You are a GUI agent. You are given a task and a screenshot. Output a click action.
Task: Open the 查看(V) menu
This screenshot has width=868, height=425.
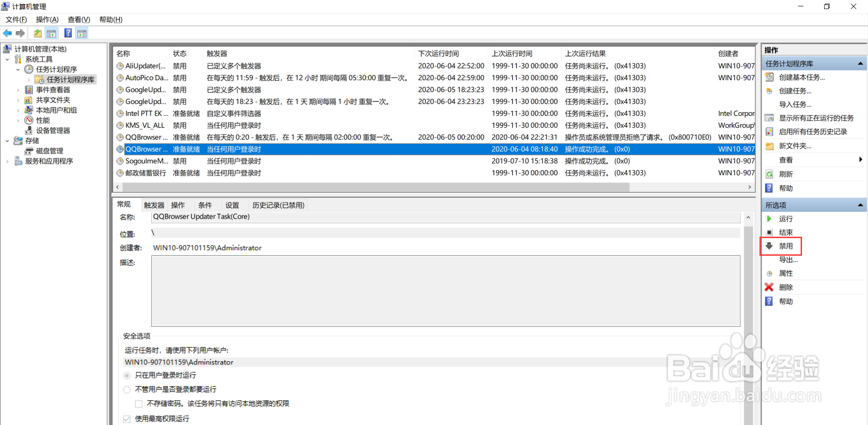[79, 19]
